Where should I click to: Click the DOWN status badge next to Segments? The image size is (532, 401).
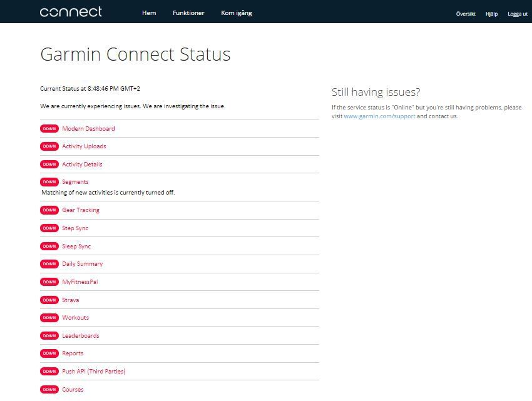point(49,182)
